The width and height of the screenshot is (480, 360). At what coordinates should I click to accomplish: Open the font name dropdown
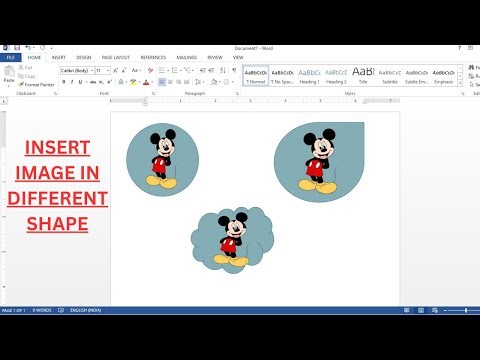(x=92, y=71)
